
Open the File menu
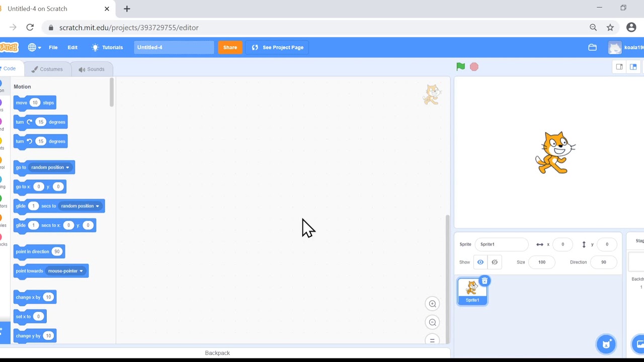[x=53, y=47]
